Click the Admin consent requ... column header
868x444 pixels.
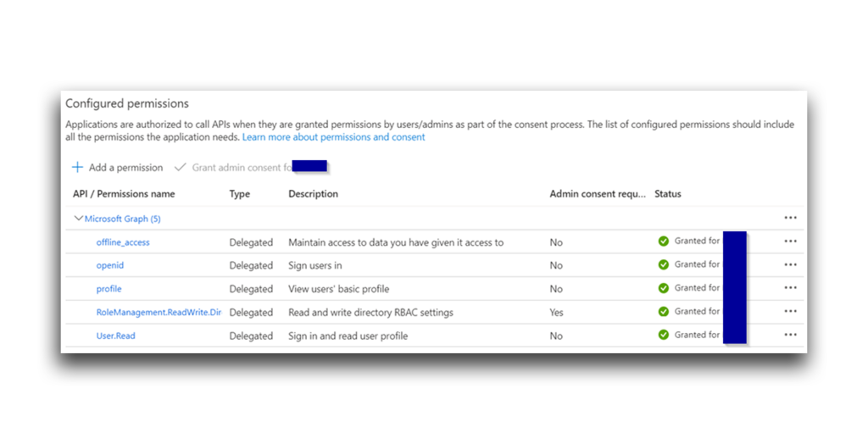598,194
